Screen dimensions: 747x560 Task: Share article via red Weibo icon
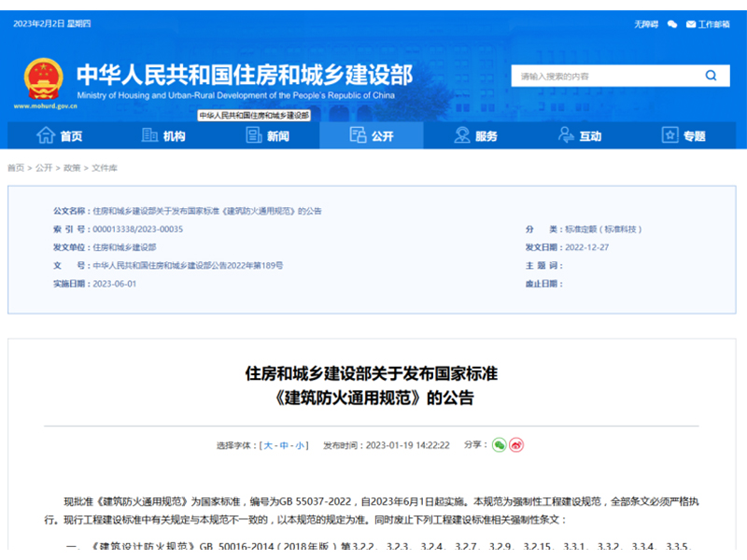[516, 445]
